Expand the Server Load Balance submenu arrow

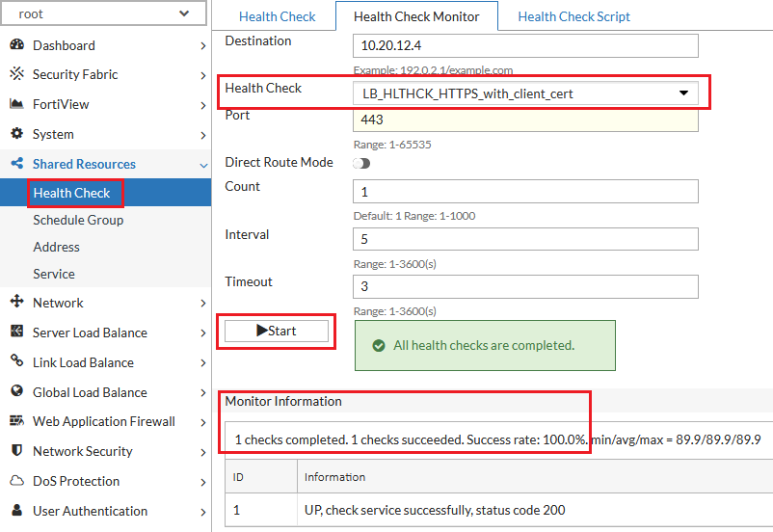(x=203, y=332)
